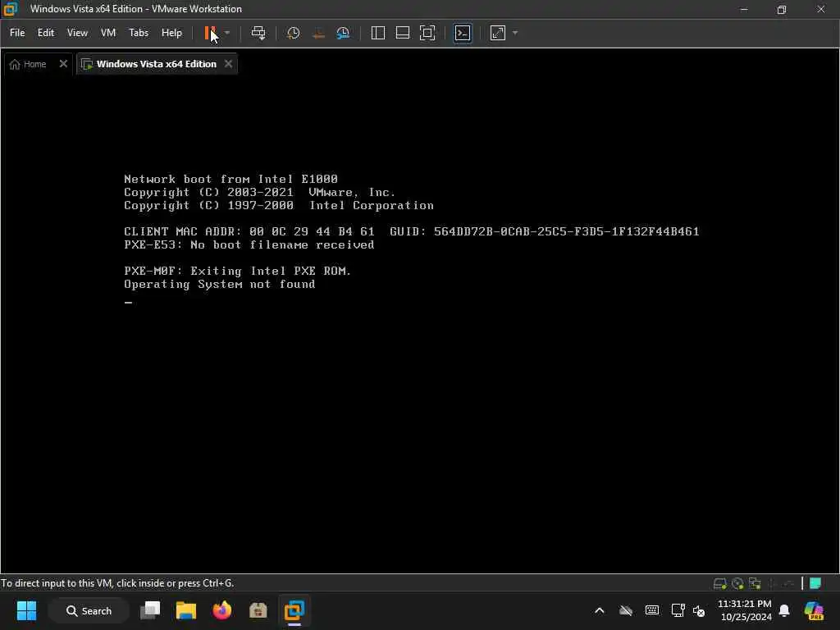Click the taskbar Search box

89,610
